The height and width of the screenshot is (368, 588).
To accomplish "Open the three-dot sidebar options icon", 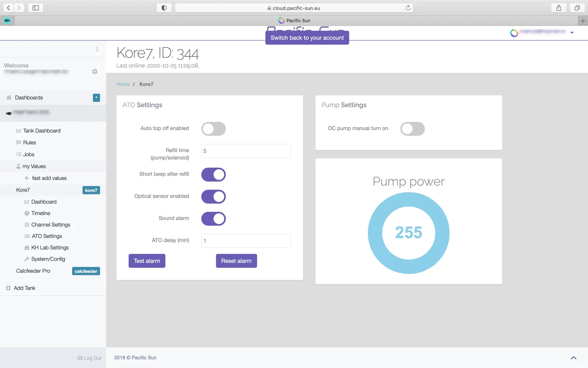I will click(x=97, y=49).
